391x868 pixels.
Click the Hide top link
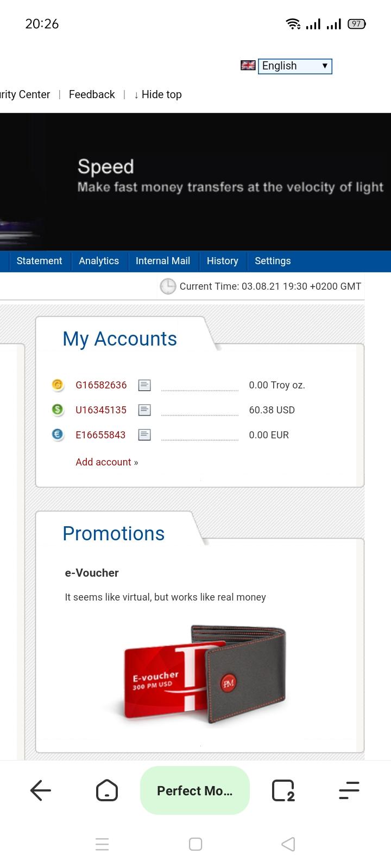[157, 94]
